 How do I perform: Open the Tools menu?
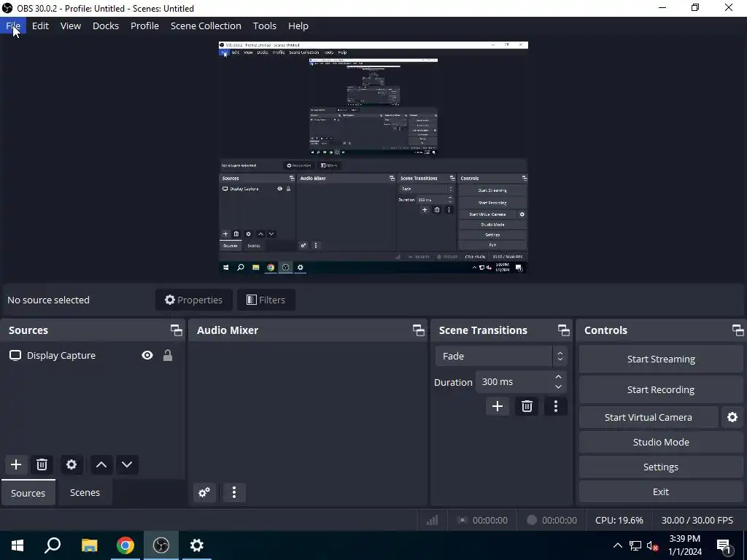(x=264, y=26)
